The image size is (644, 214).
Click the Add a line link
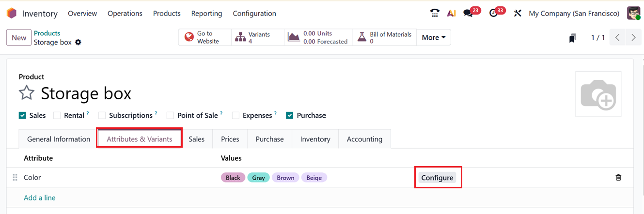40,198
